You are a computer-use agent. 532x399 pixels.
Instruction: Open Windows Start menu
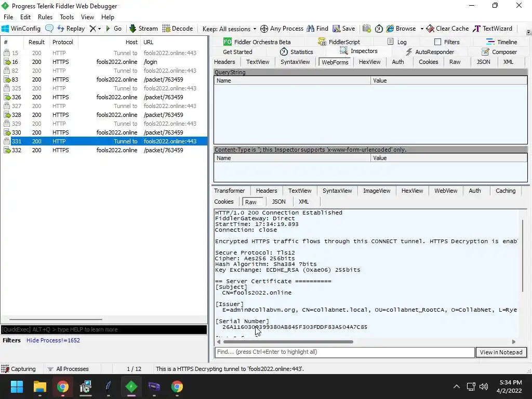[17, 387]
